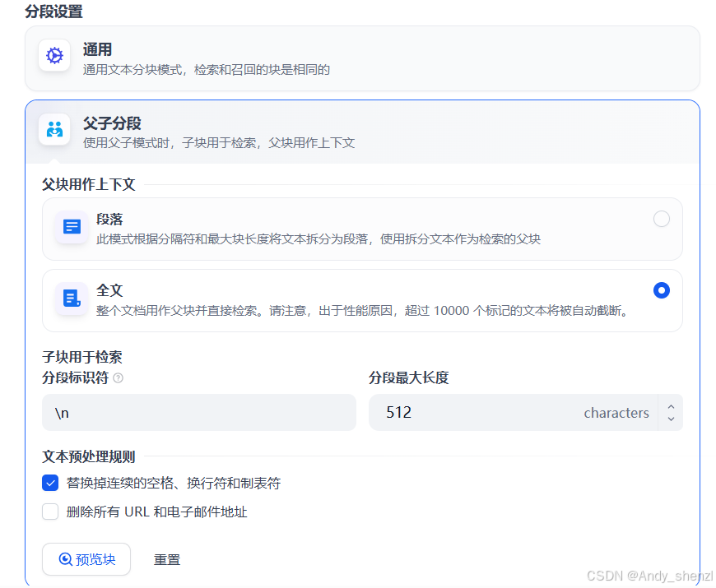Click the 段落 paragraph document icon
716x588 pixels.
(71, 227)
